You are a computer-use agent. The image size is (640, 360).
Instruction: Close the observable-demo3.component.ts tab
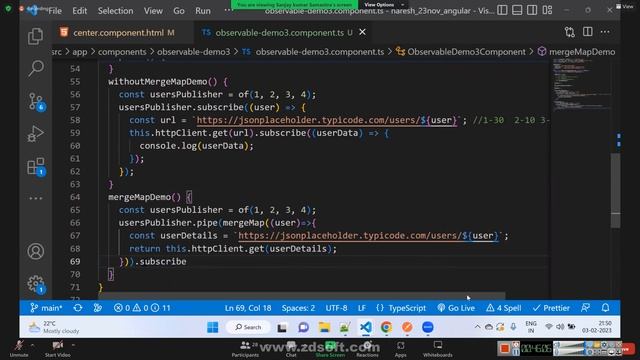(x=362, y=32)
